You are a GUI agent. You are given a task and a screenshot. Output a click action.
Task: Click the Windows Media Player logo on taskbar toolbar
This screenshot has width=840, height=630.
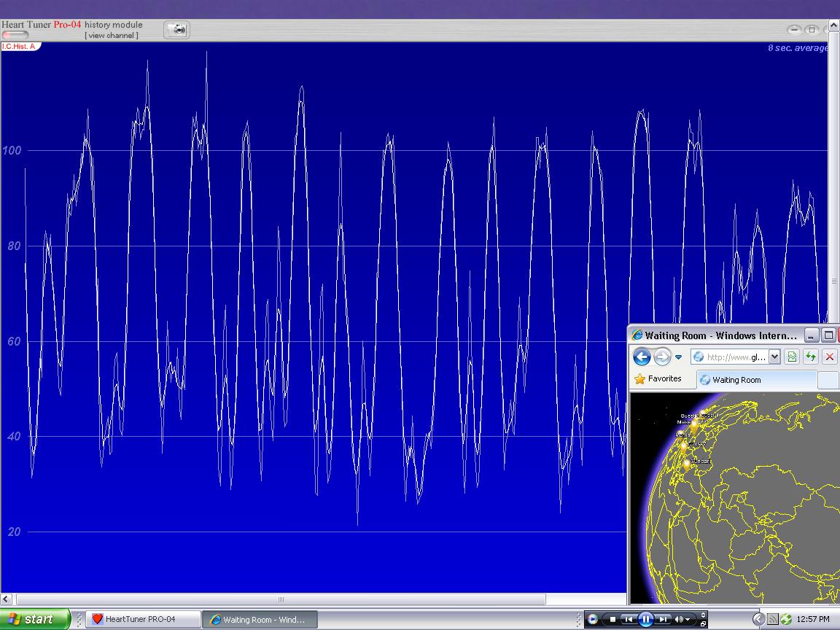click(593, 619)
